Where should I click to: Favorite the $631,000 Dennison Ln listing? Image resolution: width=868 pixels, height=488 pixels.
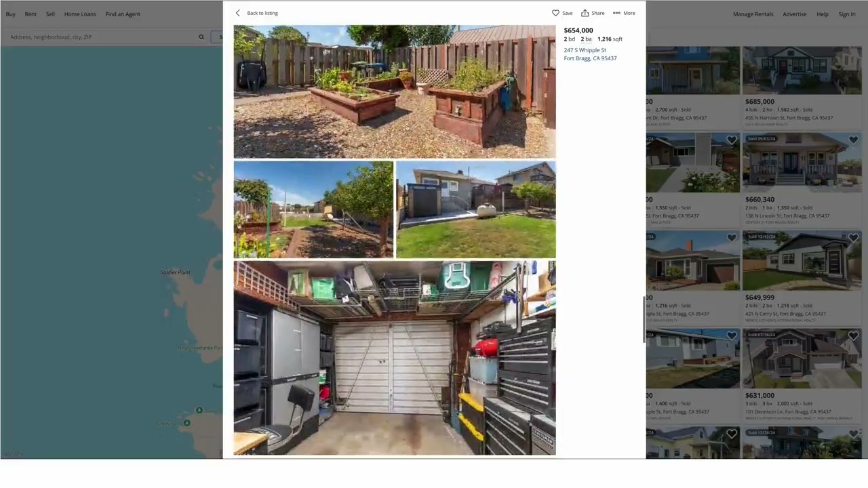coord(853,335)
